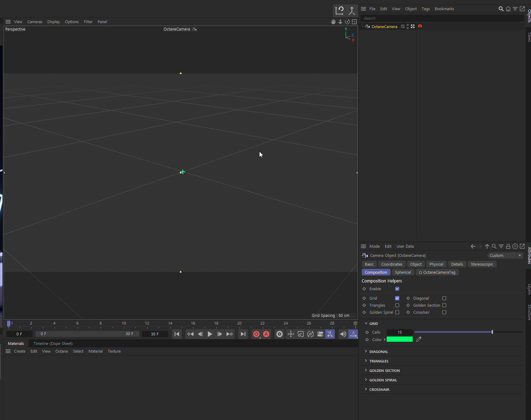This screenshot has width=531, height=420.
Task: Uncheck the Grid helper checkbox
Action: click(x=397, y=298)
